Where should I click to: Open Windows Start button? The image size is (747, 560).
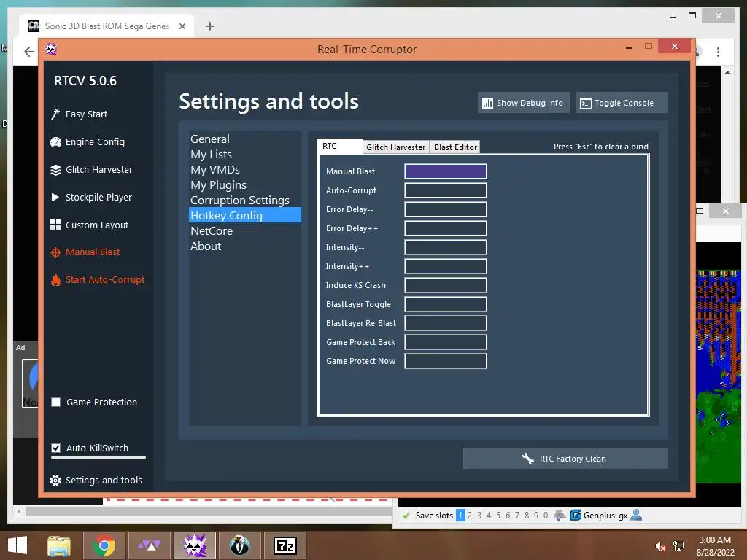point(18,545)
